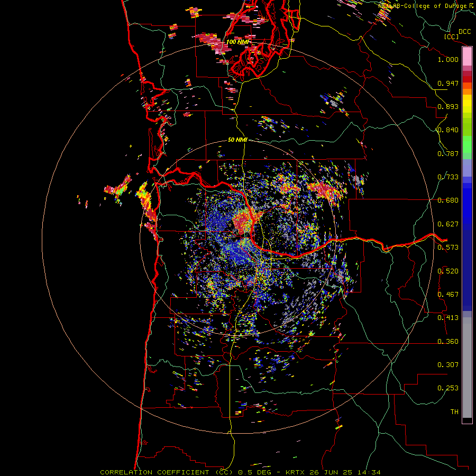
Task: Pick the pink segment atop the color bar
Action: pyautogui.click(x=467, y=57)
